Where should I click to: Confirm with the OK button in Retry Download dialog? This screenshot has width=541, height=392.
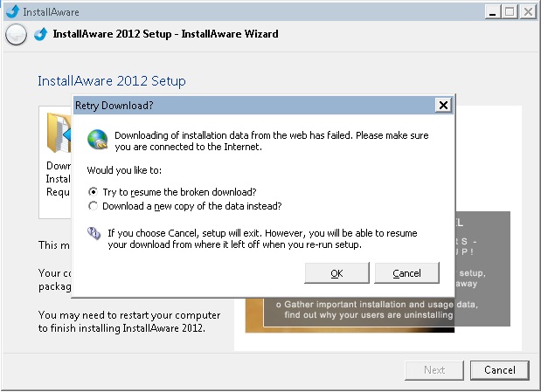pos(336,273)
